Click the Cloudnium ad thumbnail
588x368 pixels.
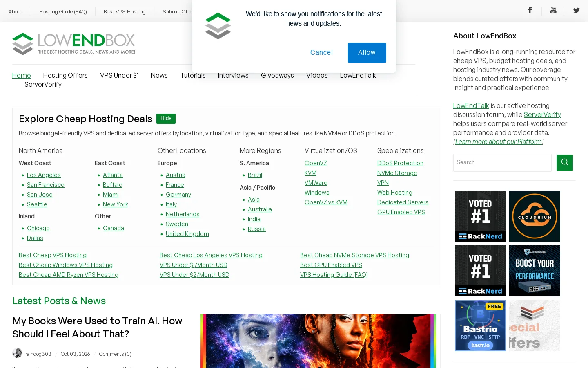coord(535,216)
